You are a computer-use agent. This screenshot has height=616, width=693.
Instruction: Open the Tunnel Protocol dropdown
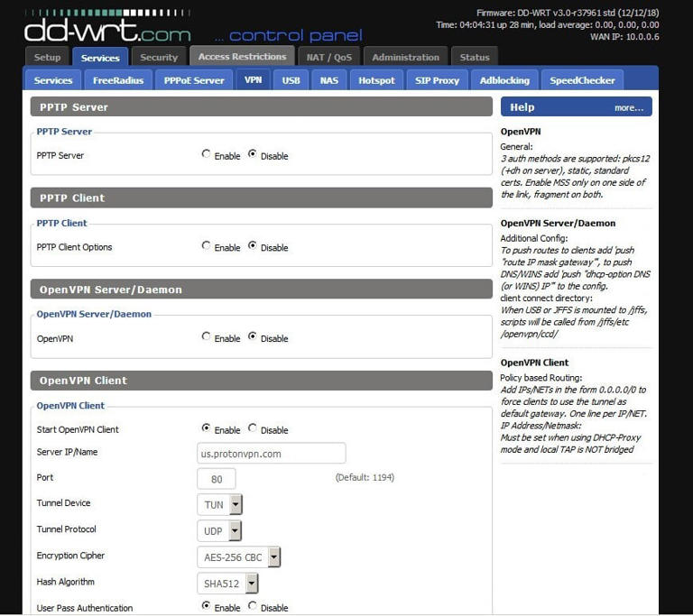click(x=219, y=530)
